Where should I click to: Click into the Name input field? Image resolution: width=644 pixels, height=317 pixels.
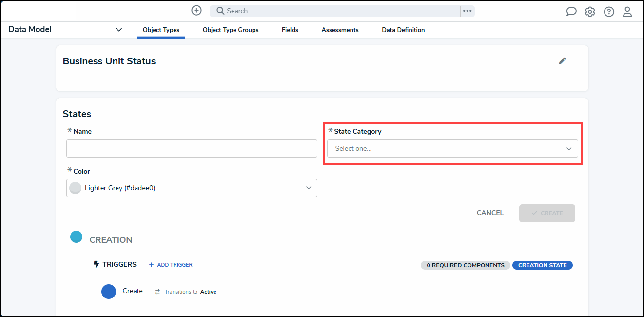point(192,148)
